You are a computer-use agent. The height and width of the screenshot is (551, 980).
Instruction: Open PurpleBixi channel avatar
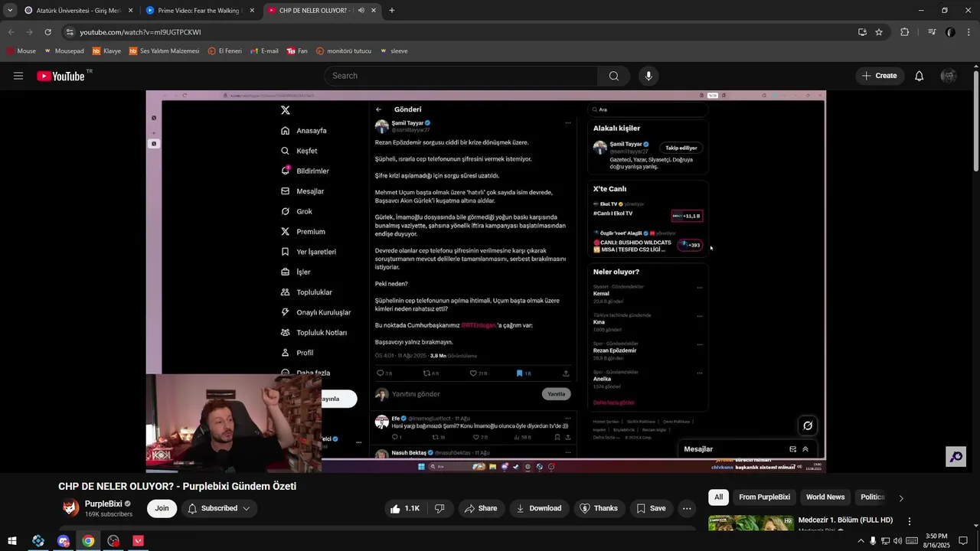[x=70, y=508]
